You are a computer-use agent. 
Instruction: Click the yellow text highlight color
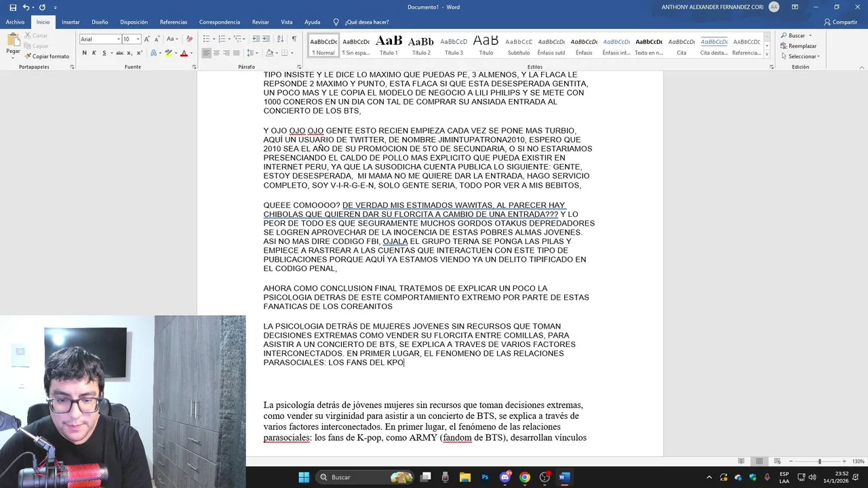coord(169,53)
